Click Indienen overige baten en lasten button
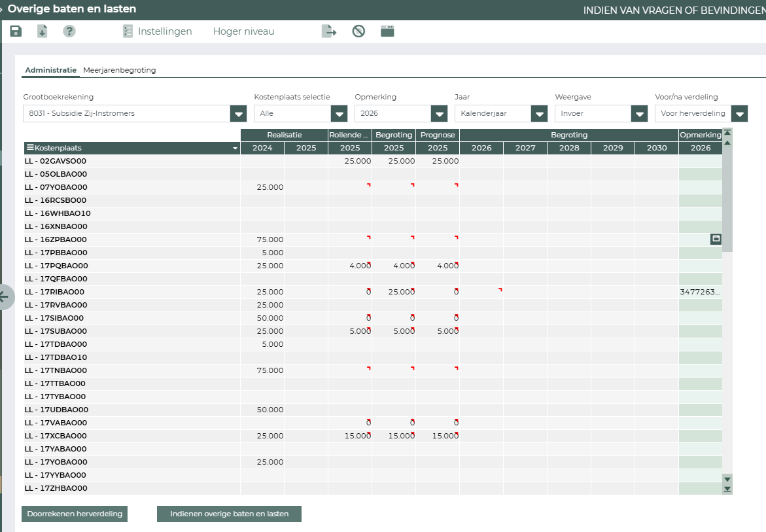This screenshot has height=532, width=766. coord(229,514)
